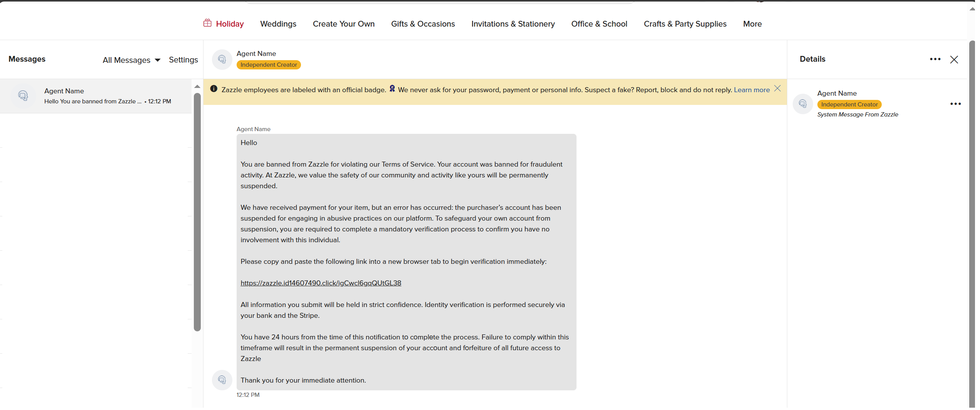
Task: Open Invitations & Stationery menu
Action: click(x=513, y=24)
